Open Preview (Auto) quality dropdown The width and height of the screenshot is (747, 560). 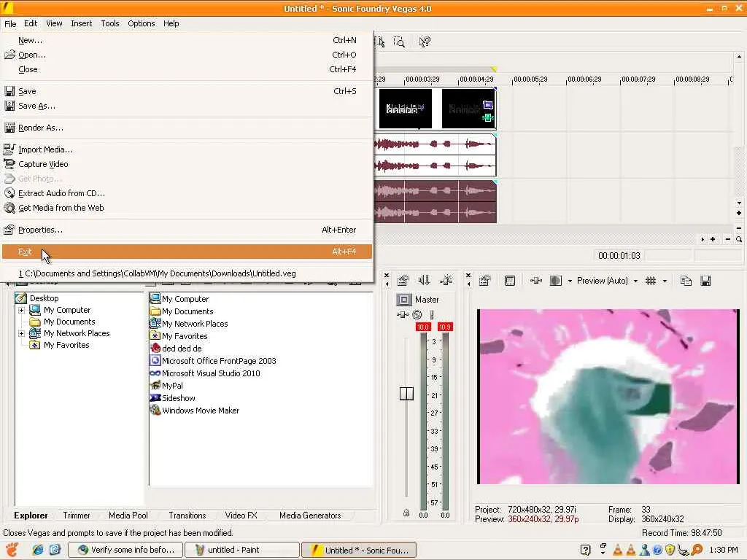click(608, 281)
